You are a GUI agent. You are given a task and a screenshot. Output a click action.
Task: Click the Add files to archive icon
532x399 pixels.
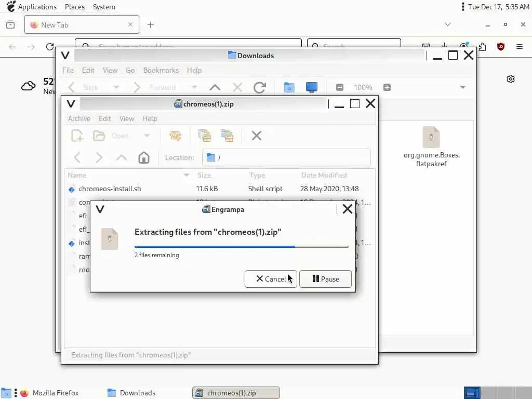205,136
